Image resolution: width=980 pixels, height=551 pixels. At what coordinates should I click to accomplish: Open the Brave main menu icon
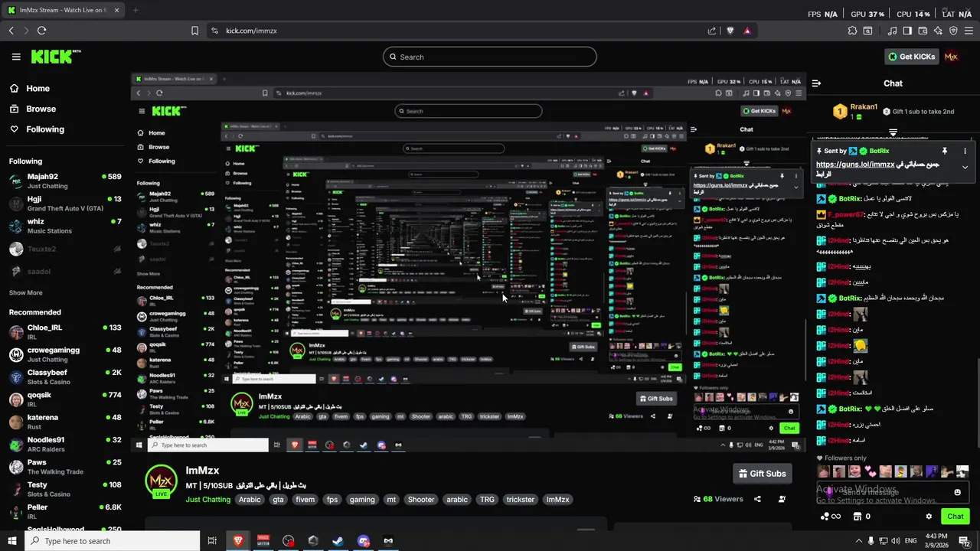click(x=969, y=31)
